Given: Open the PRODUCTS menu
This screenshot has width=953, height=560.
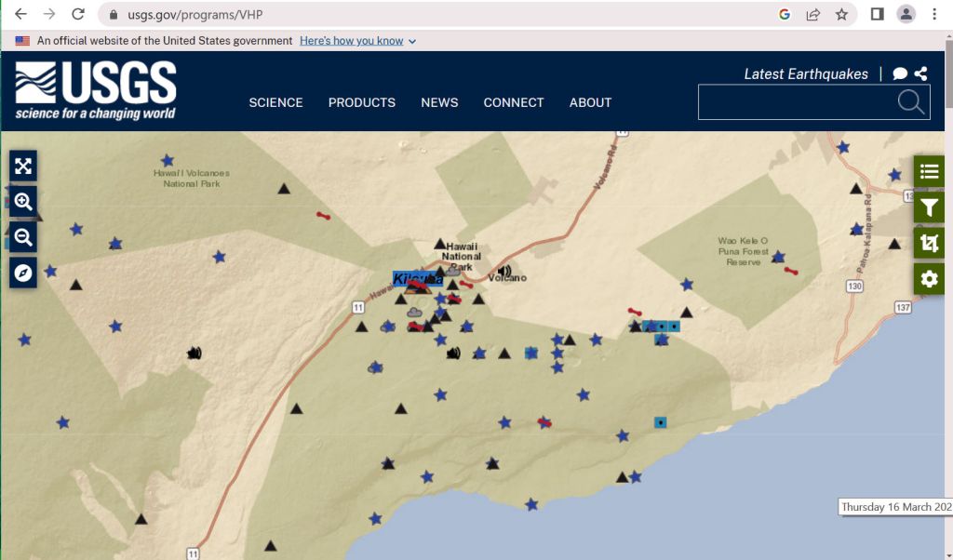Looking at the screenshot, I should pyautogui.click(x=361, y=102).
